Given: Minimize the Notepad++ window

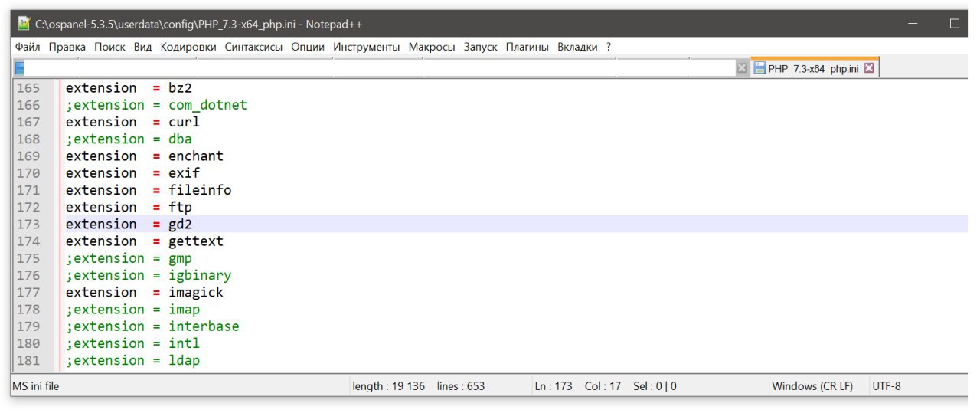Looking at the screenshot, I should pyautogui.click(x=913, y=24).
